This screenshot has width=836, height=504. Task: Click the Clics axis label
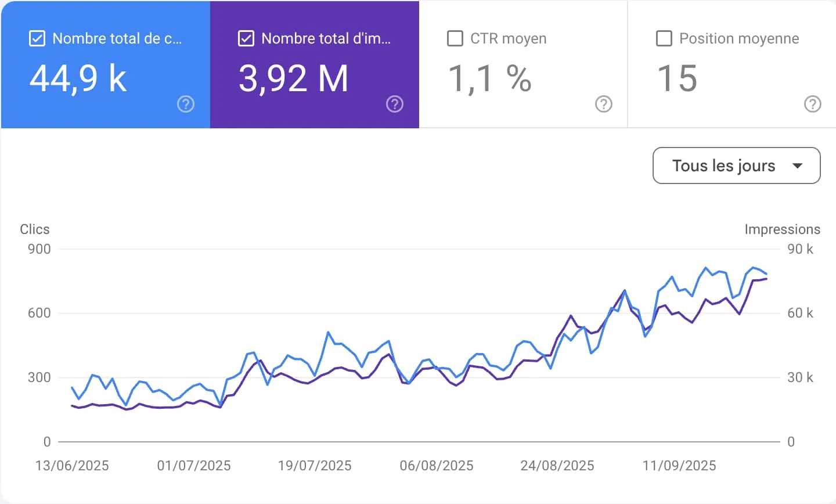click(x=35, y=229)
